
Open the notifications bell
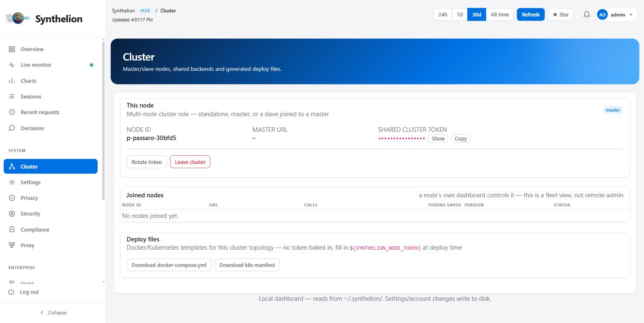pos(587,14)
